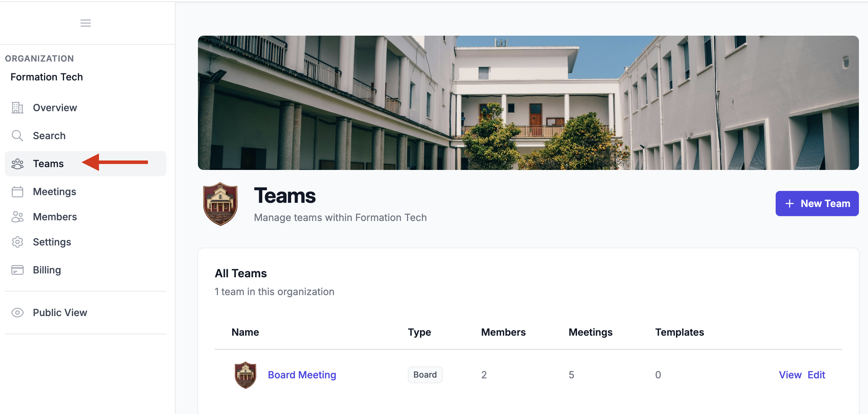868x414 pixels.
Task: Click the Members users icon
Action: [x=17, y=217]
